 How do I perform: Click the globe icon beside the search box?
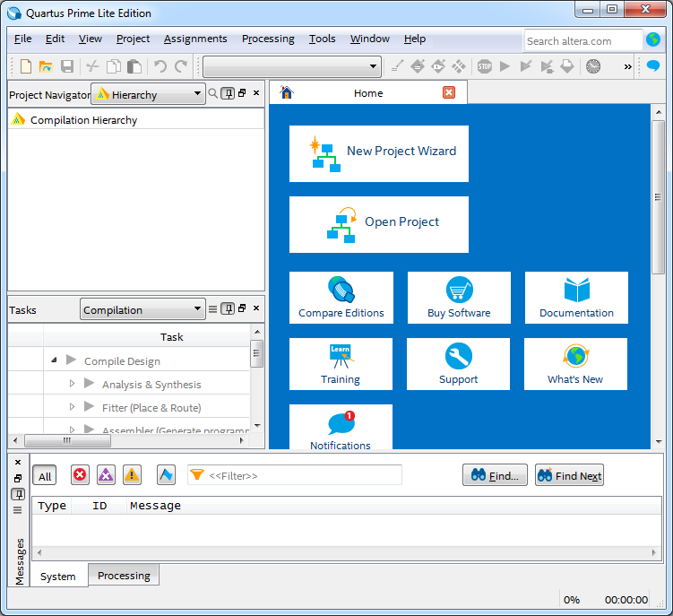(653, 39)
